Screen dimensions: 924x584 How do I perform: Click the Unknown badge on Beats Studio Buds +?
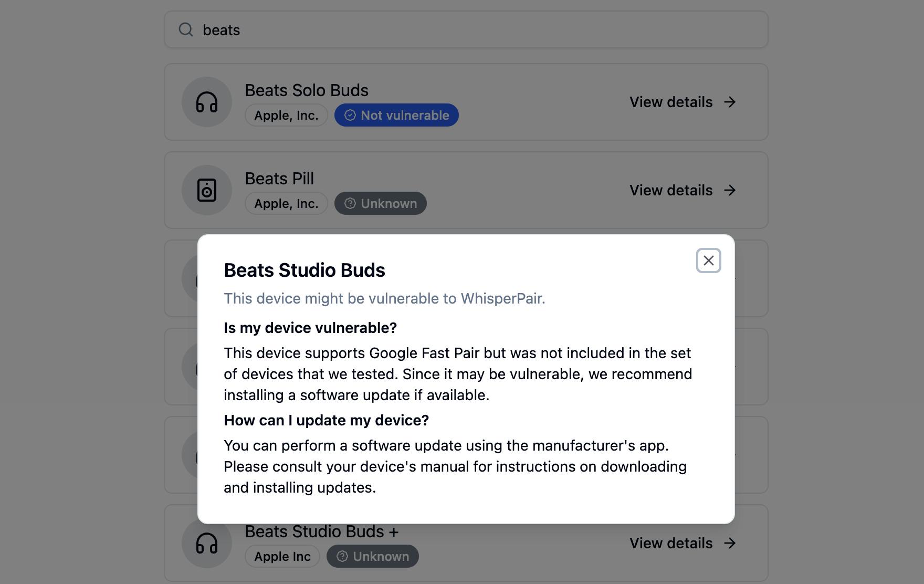tap(373, 556)
